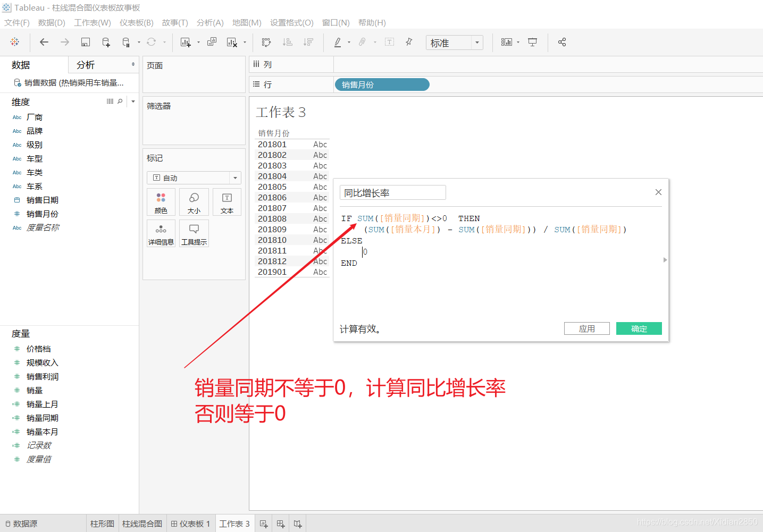Image resolution: width=763 pixels, height=532 pixels.
Task: Open dropdown arrow beside show/hide cards icon
Action: click(518, 42)
